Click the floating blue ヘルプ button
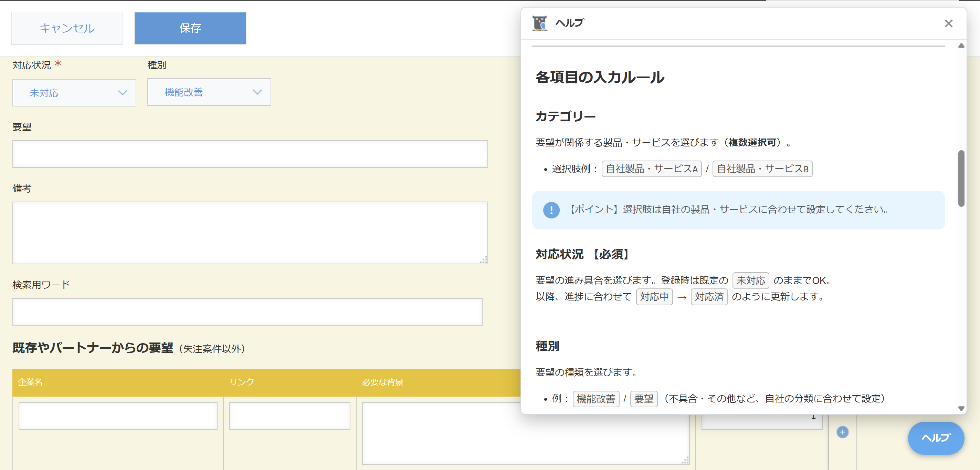 pyautogui.click(x=936, y=438)
